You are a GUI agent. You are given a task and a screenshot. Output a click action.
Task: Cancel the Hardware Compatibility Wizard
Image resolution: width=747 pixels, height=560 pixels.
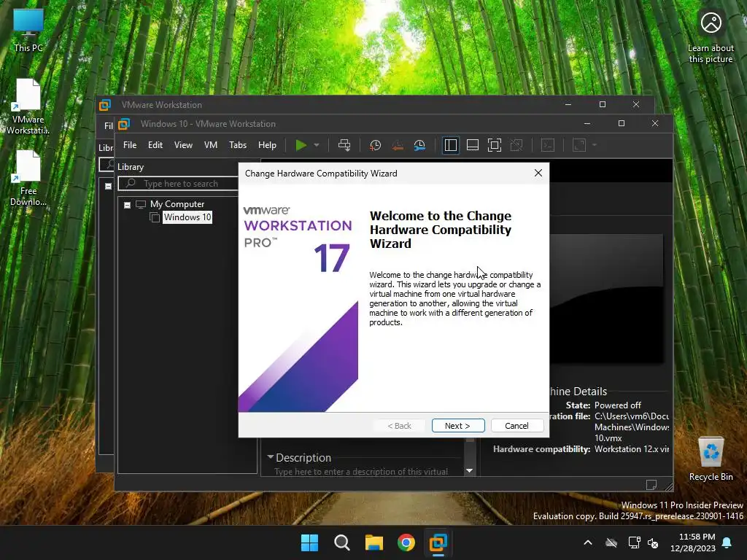click(x=517, y=426)
